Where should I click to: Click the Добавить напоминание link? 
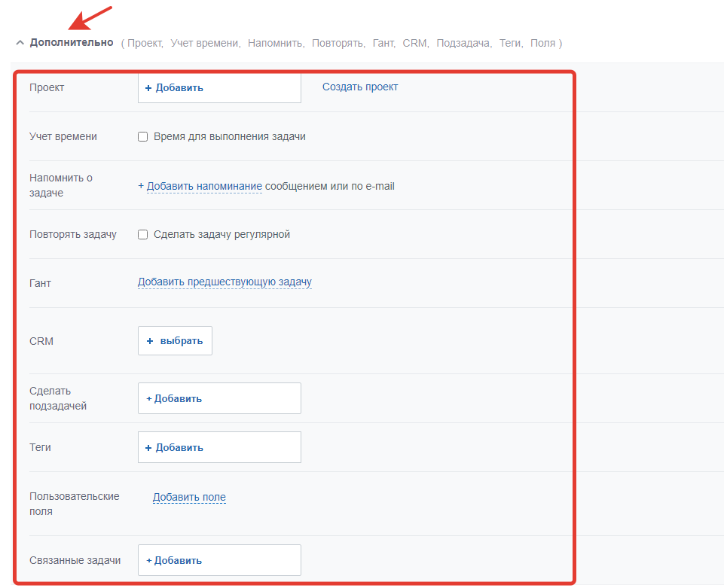pos(204,186)
